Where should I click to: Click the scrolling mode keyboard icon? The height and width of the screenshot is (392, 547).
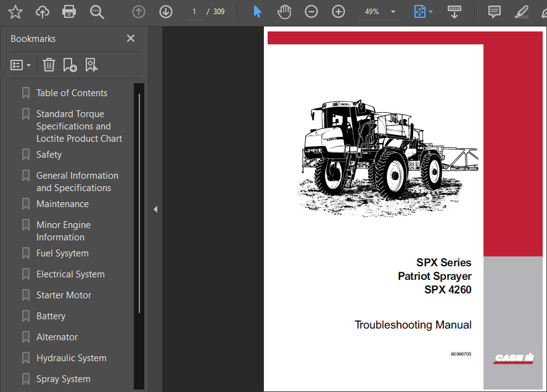click(x=454, y=12)
